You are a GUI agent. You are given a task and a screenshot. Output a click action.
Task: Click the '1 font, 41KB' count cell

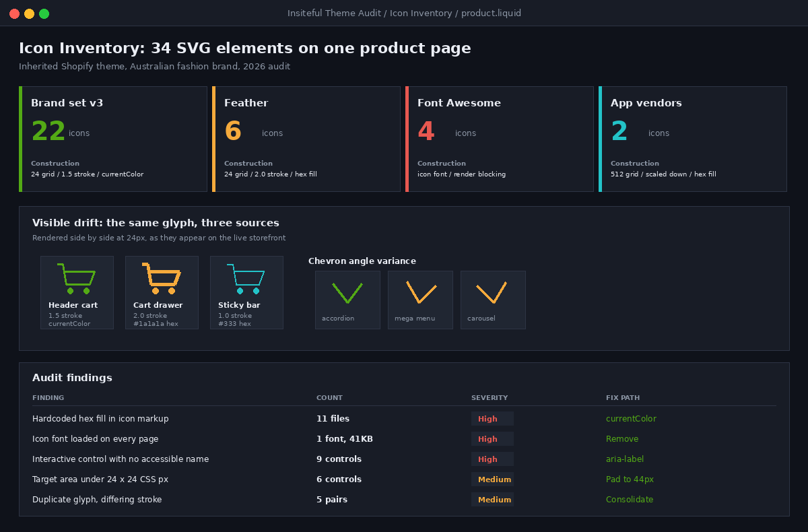[345, 439]
